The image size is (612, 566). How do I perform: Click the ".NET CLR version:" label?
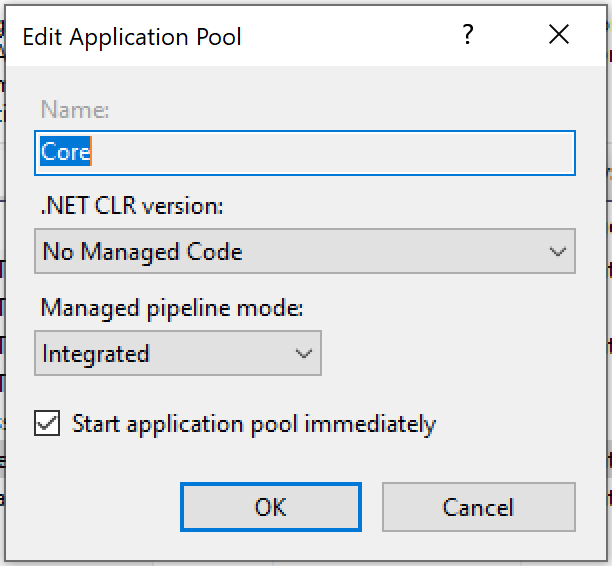pos(132,207)
